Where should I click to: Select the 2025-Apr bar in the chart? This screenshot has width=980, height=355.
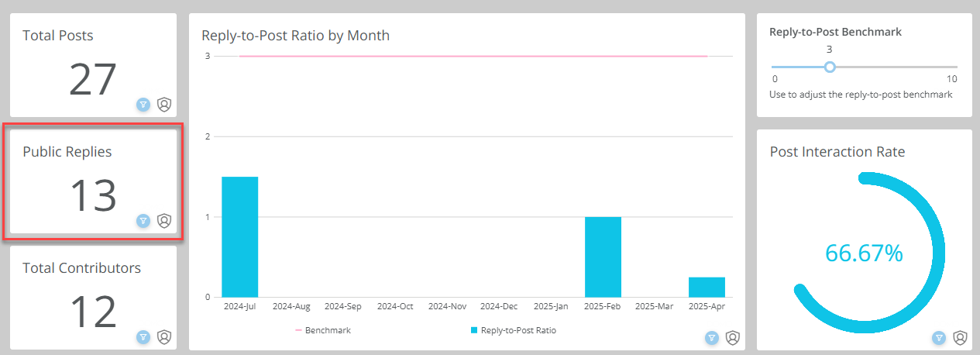pyautogui.click(x=707, y=288)
